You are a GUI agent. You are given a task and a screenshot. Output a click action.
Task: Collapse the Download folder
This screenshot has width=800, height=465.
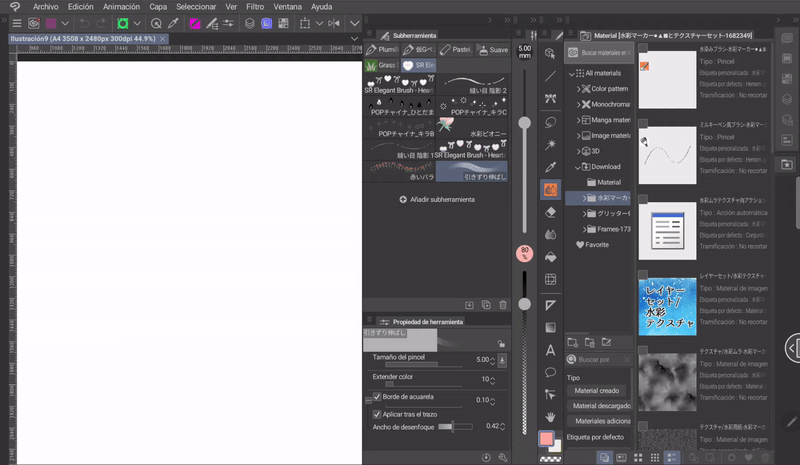click(578, 167)
